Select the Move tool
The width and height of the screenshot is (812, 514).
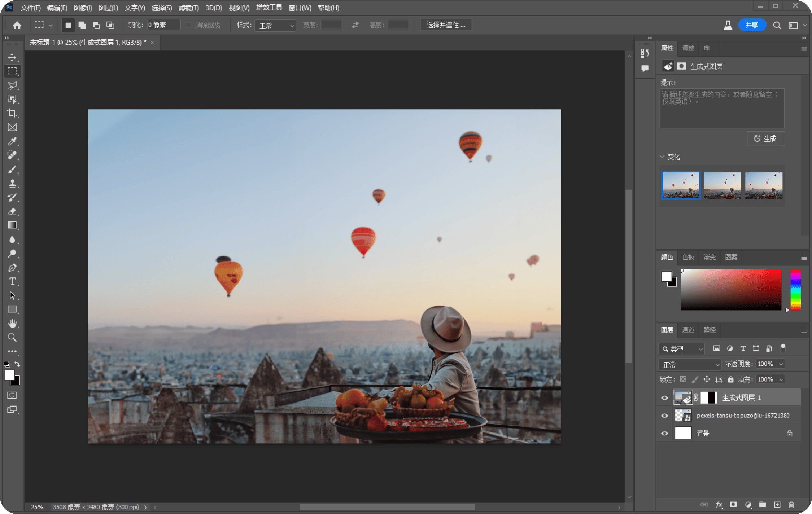tap(12, 57)
